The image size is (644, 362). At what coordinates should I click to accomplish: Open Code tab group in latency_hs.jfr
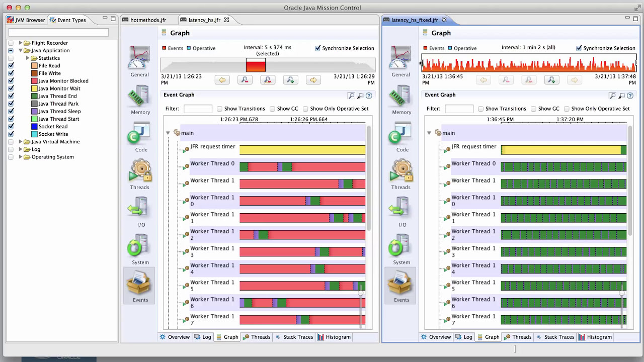139,137
